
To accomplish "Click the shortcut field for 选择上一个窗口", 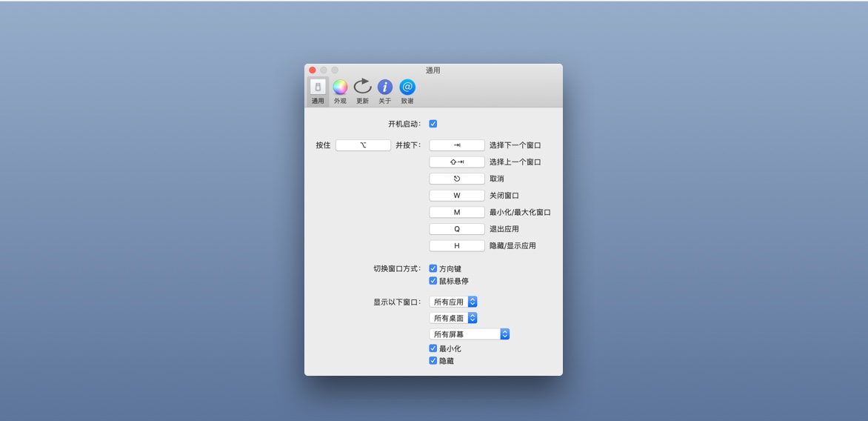I will [x=457, y=162].
